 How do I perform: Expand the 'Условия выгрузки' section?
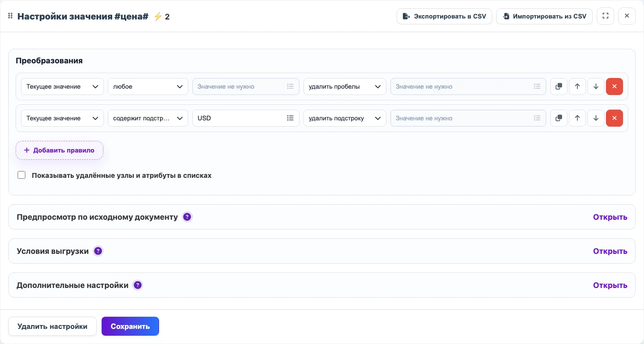pyautogui.click(x=610, y=251)
